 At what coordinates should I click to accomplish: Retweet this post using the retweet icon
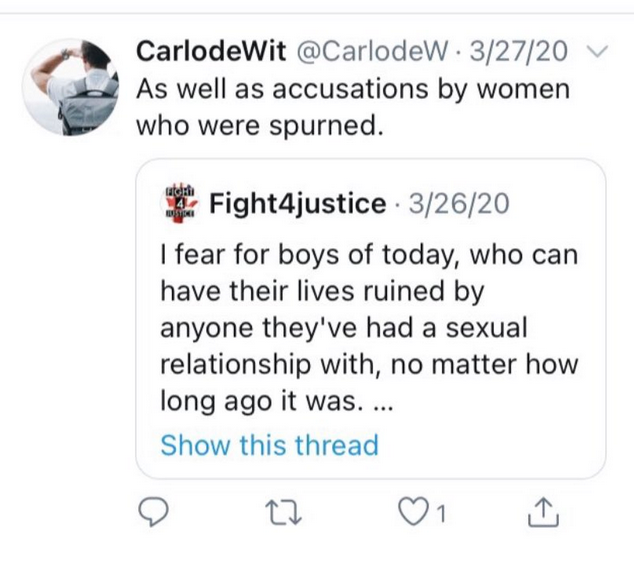point(285,513)
